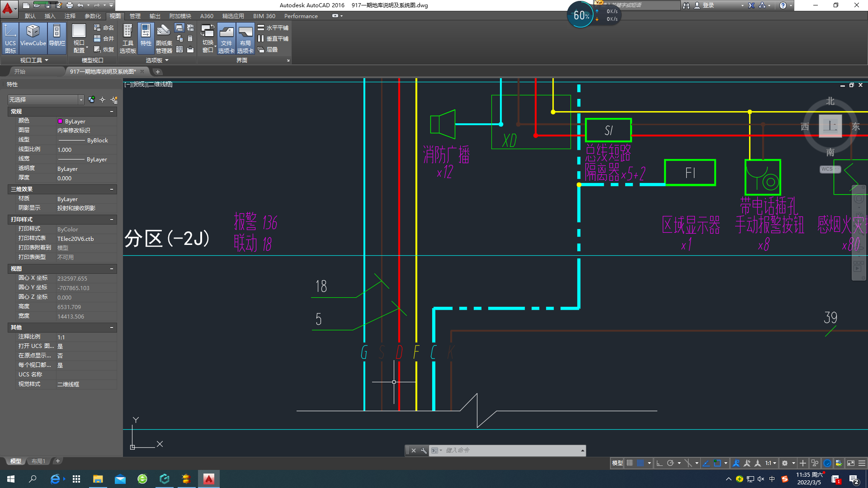Expand the 选项板 panel title
Viewport: 868px width, 488px height.
coord(157,60)
